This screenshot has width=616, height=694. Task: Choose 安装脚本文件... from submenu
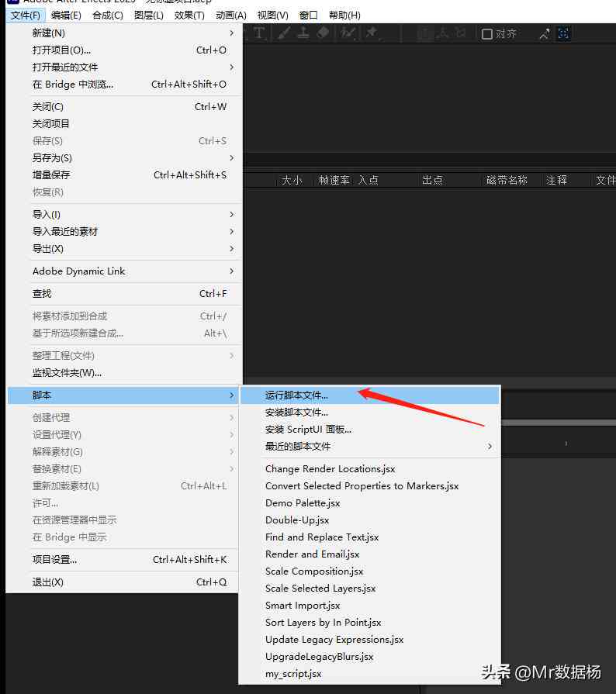point(370,413)
